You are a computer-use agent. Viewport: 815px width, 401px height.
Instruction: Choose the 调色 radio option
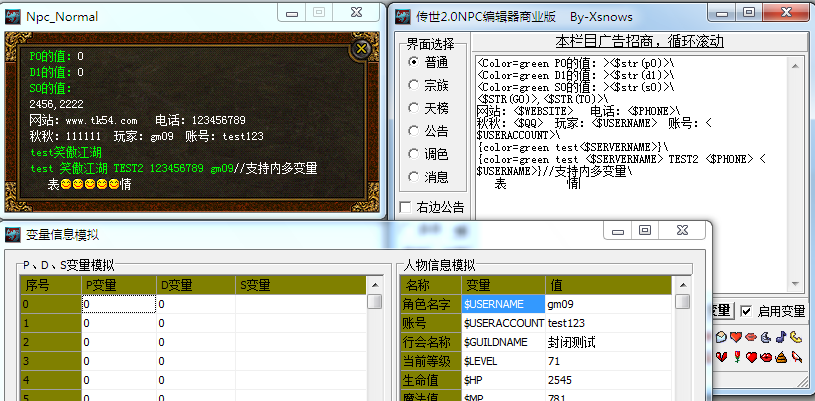pos(414,153)
